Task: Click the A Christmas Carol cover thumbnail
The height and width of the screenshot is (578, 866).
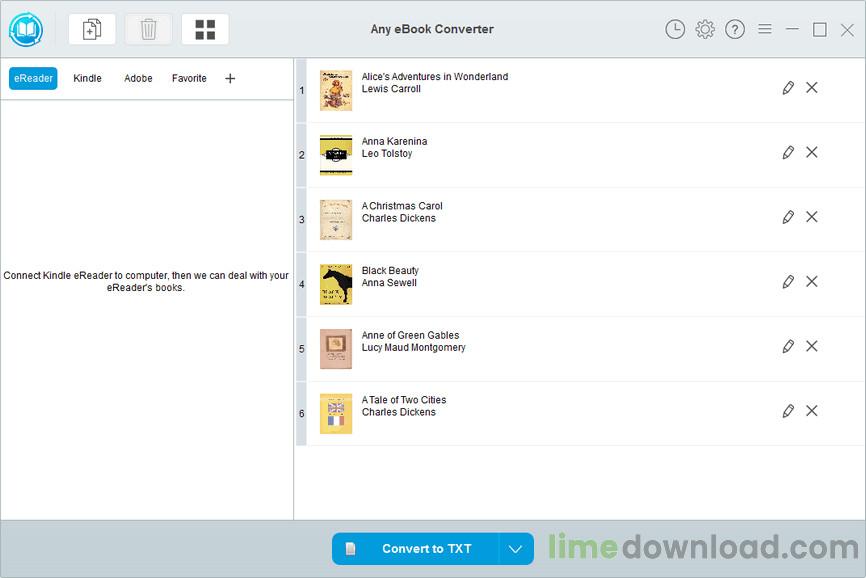Action: (336, 220)
